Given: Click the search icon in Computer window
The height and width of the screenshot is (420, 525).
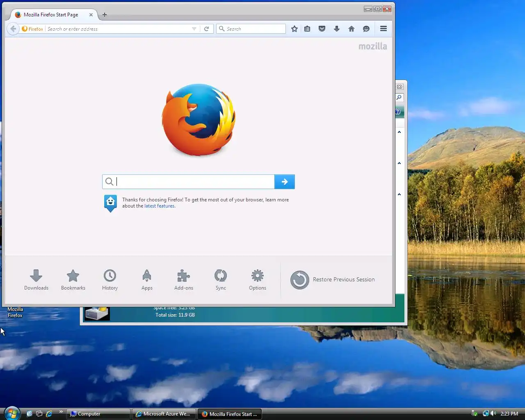Looking at the screenshot, I should pyautogui.click(x=399, y=98).
